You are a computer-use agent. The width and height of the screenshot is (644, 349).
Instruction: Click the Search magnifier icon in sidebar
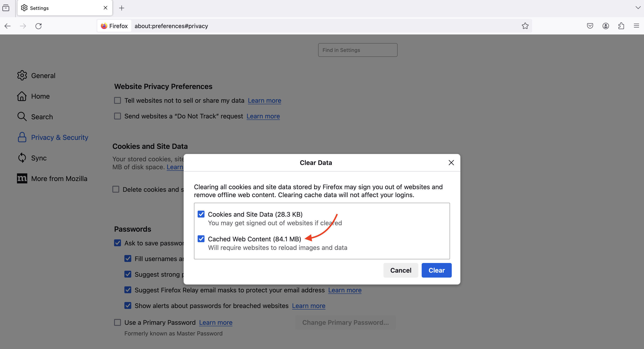pyautogui.click(x=22, y=116)
